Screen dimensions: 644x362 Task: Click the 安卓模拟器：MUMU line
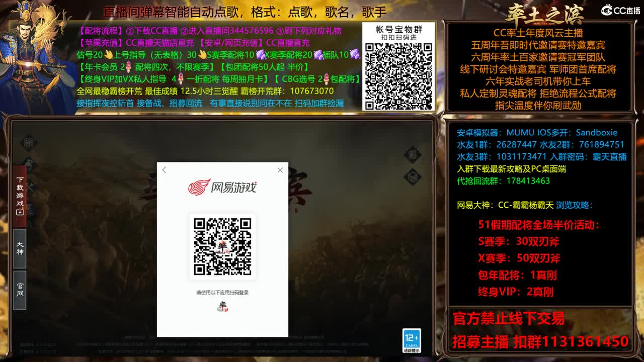click(x=537, y=133)
